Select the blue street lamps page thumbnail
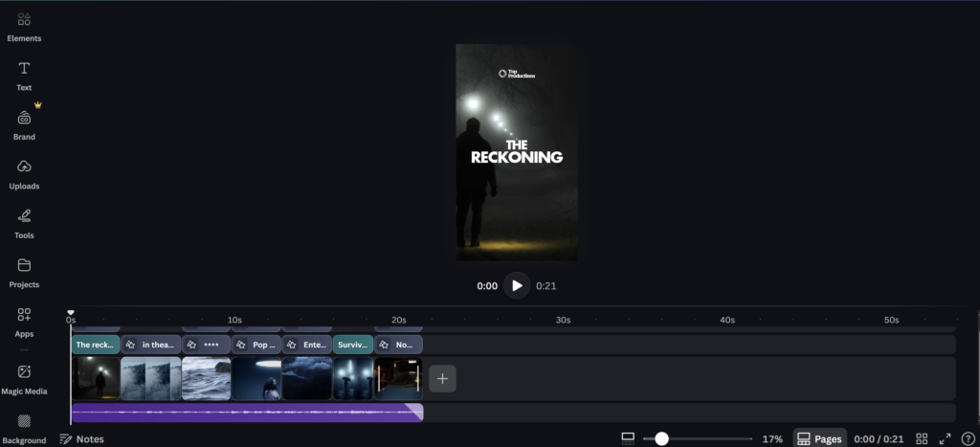980x447 pixels. tap(353, 378)
